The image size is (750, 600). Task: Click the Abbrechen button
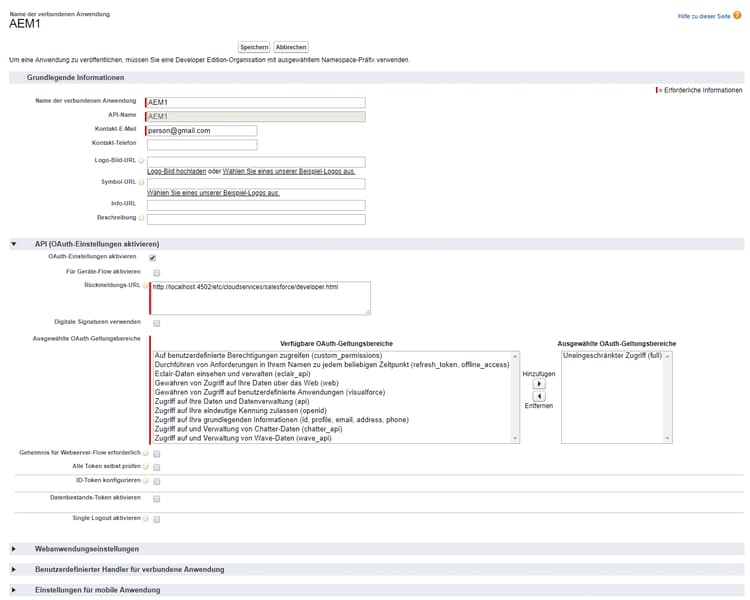pyautogui.click(x=291, y=47)
